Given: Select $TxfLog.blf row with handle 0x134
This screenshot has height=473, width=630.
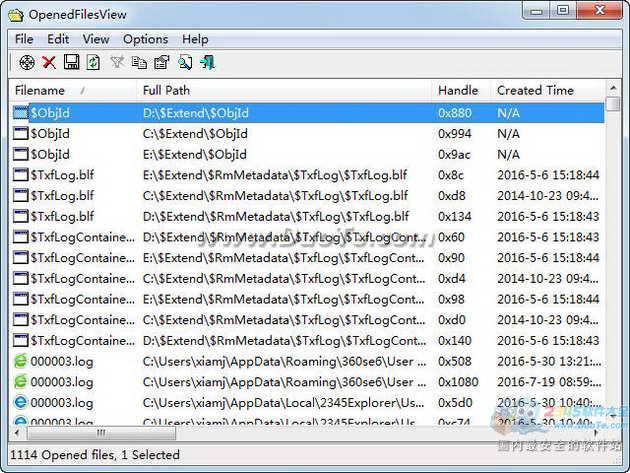Looking at the screenshot, I should click(x=307, y=217).
